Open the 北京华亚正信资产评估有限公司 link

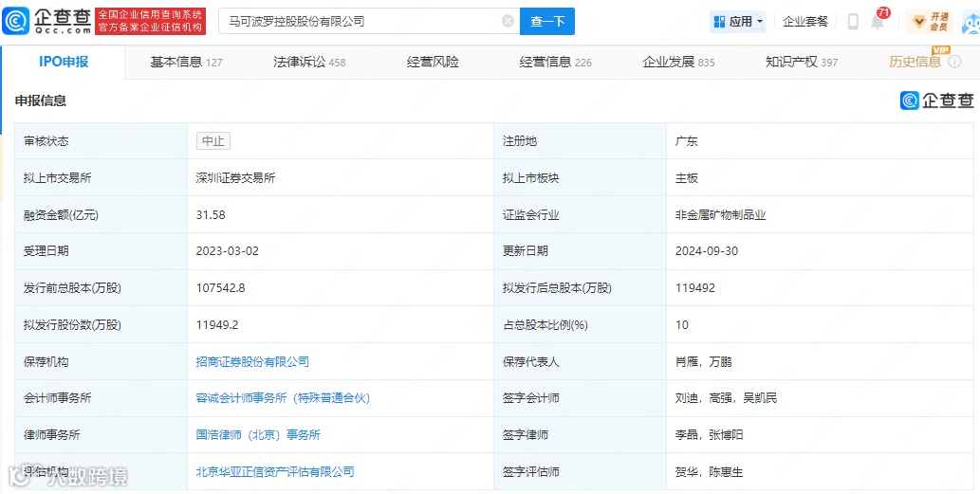(275, 471)
